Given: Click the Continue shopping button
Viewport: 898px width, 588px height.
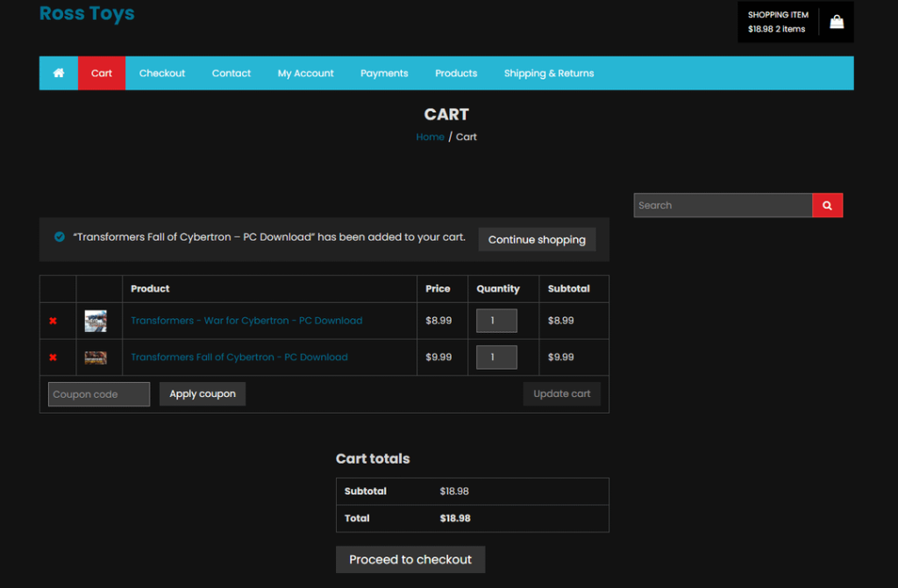Looking at the screenshot, I should 537,240.
